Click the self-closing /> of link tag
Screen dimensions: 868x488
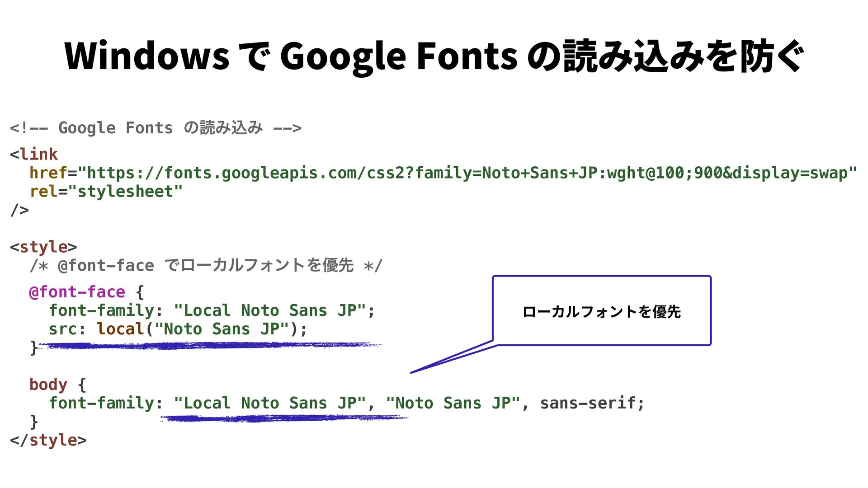point(19,210)
